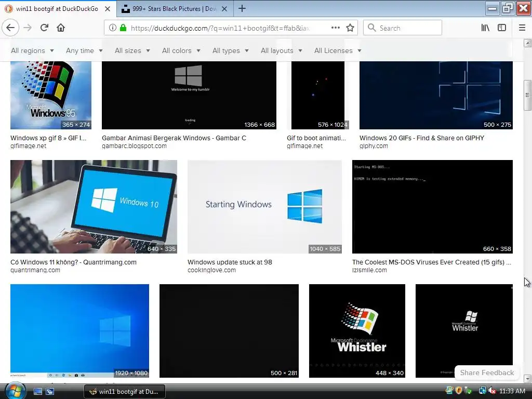The image size is (532, 399).
Task: Expand the Any time filter
Action: pyautogui.click(x=84, y=50)
